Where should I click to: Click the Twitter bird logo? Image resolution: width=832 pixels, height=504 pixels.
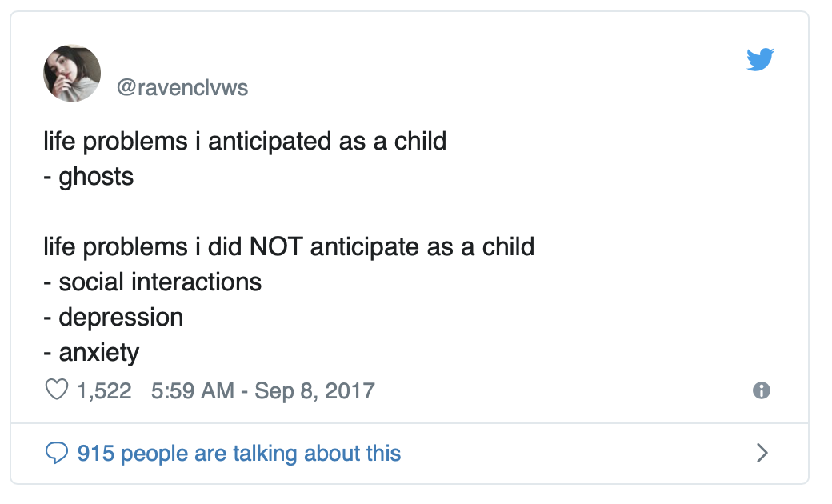(760, 59)
